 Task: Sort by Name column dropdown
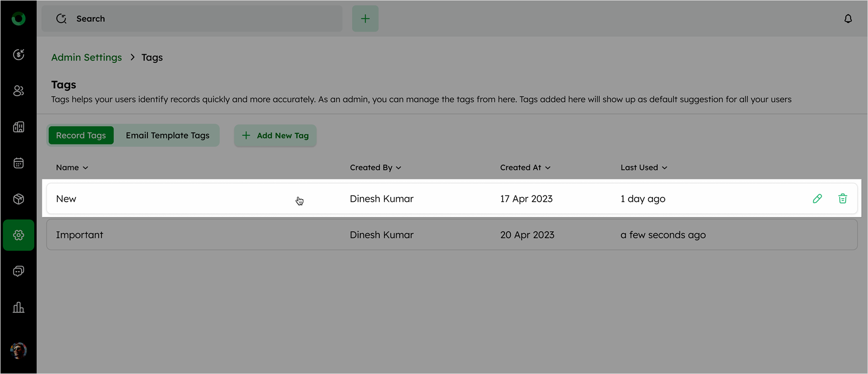click(x=72, y=168)
